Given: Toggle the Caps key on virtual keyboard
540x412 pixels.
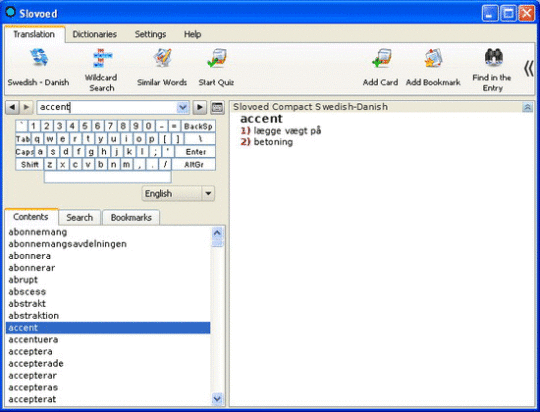Looking at the screenshot, I should coord(24,152).
